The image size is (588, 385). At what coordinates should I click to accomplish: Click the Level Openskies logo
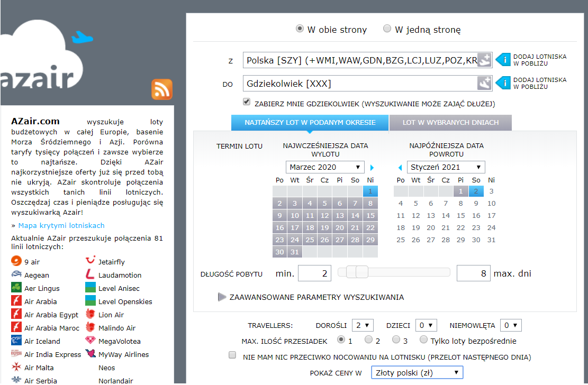(x=91, y=300)
